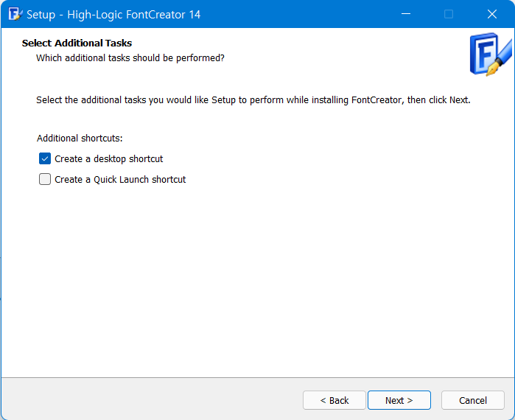Enable Create a Quick Launch shortcut

pos(45,179)
